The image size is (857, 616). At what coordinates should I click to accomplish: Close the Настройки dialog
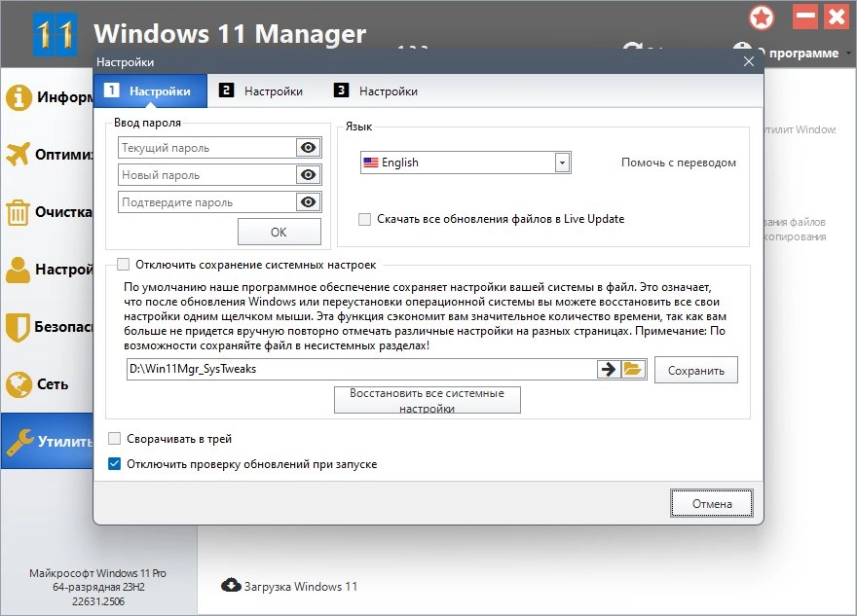(x=749, y=61)
